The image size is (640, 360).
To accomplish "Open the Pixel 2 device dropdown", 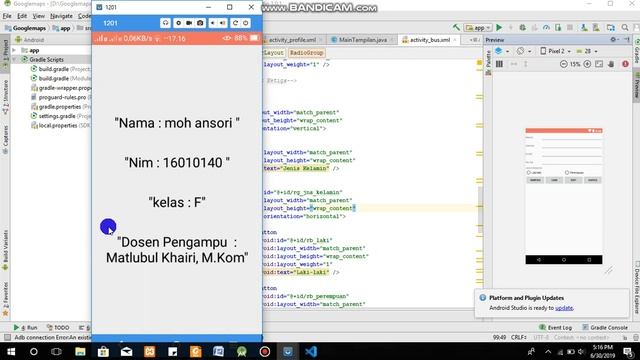I will click(556, 51).
